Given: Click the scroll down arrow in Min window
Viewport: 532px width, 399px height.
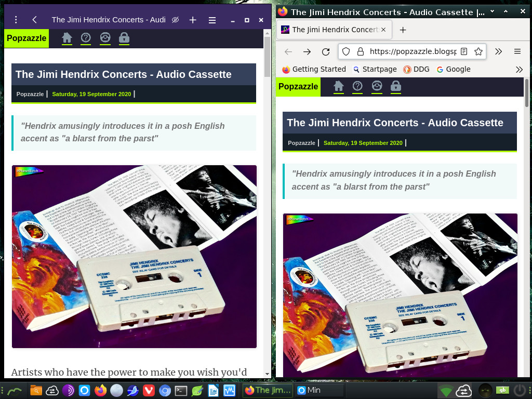Looking at the screenshot, I should coord(267,374).
